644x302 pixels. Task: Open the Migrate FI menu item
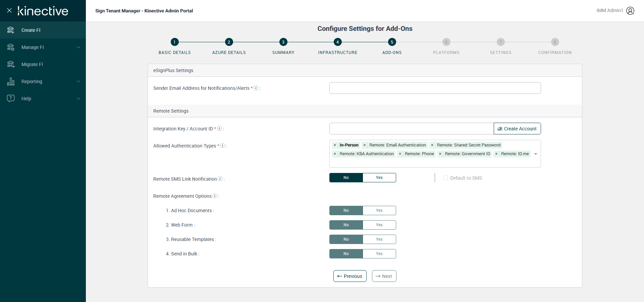(x=43, y=64)
